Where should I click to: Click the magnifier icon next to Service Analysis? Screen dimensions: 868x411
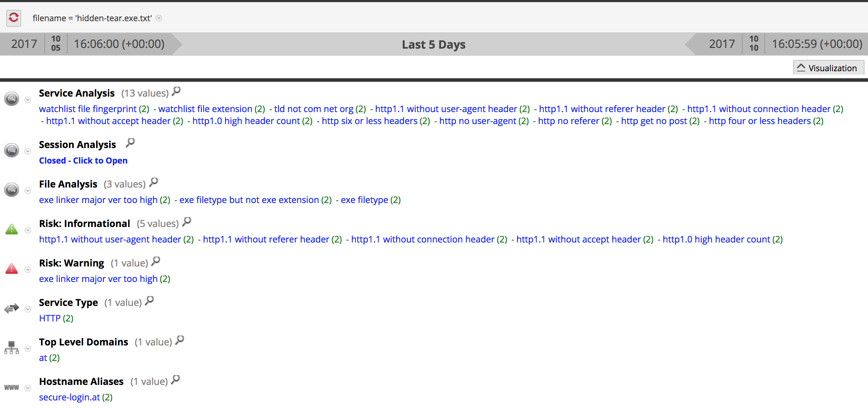(176, 92)
